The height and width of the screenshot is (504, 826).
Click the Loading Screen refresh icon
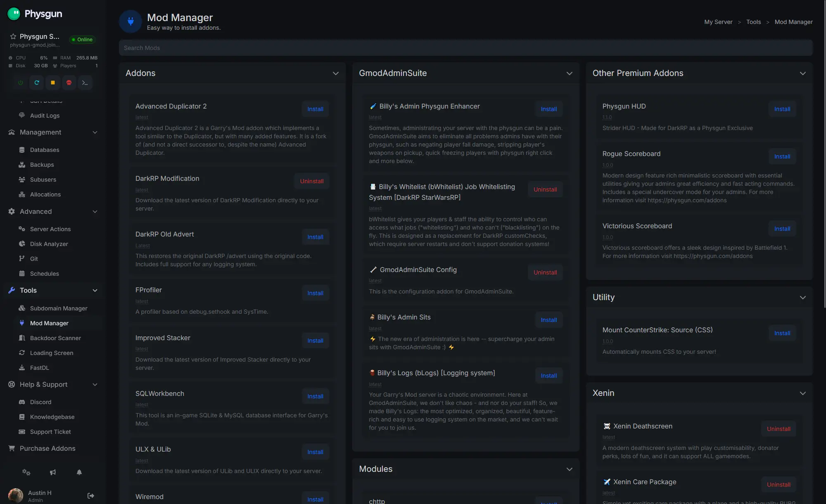[22, 353]
